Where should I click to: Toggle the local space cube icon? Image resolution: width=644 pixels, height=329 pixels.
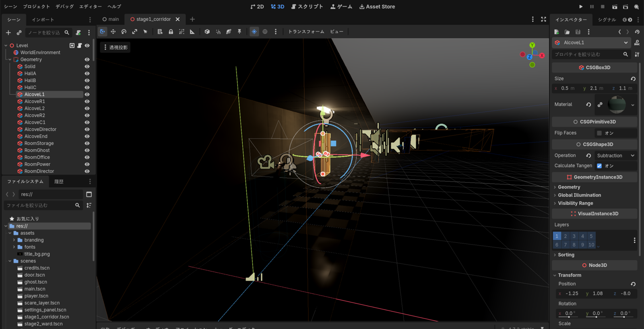tap(207, 31)
